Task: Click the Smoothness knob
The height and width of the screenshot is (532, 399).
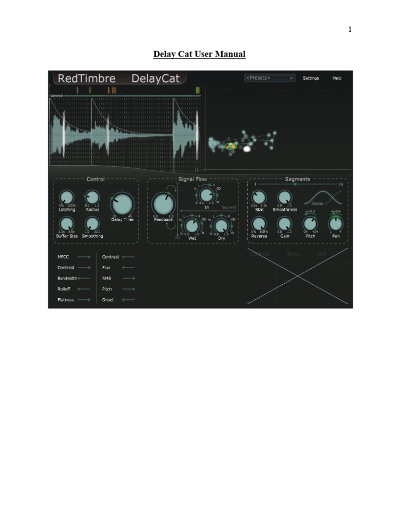Action: point(284,197)
